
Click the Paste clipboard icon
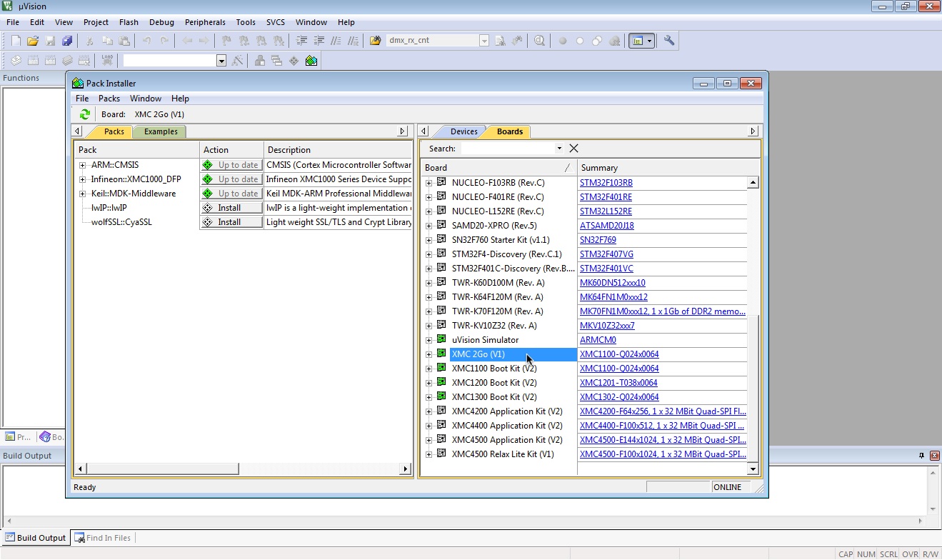pos(124,41)
